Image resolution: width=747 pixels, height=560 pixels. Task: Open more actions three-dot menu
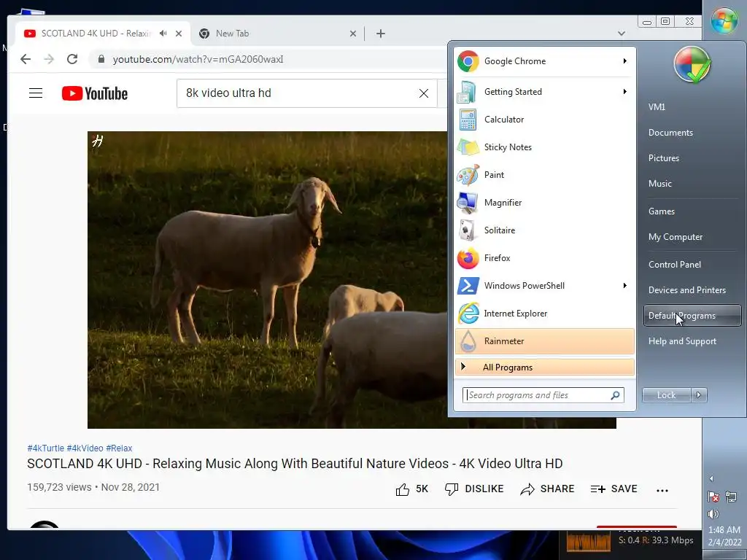click(x=662, y=490)
